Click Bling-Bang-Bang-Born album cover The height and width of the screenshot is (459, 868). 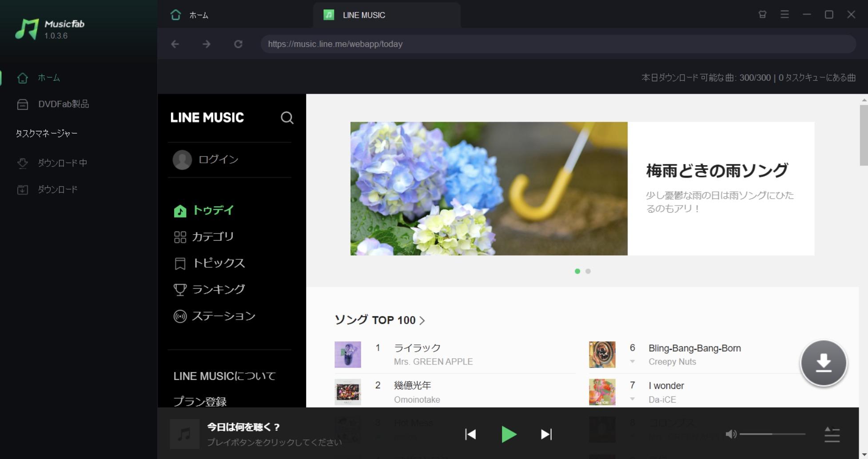pyautogui.click(x=602, y=355)
